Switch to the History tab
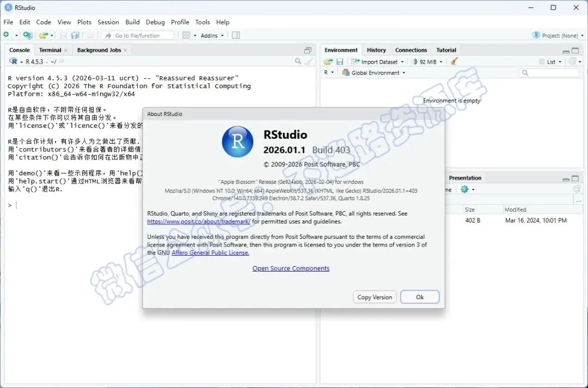 (376, 50)
